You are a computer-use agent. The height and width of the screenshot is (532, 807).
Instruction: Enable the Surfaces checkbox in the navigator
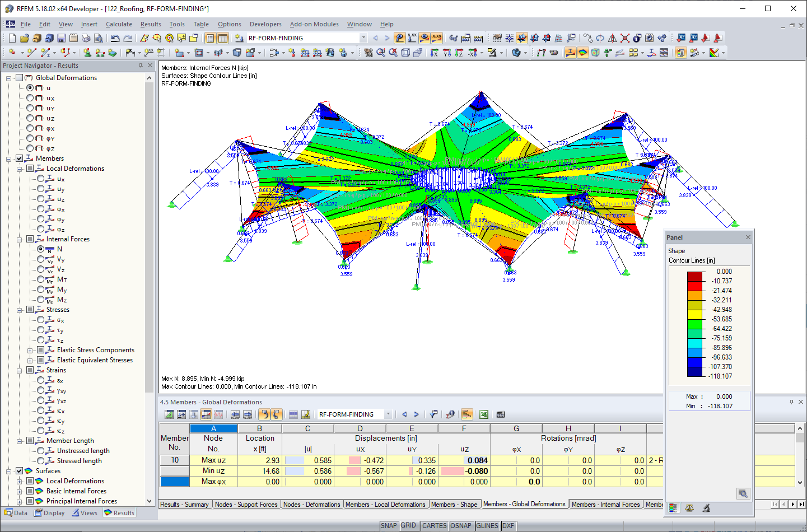20,471
